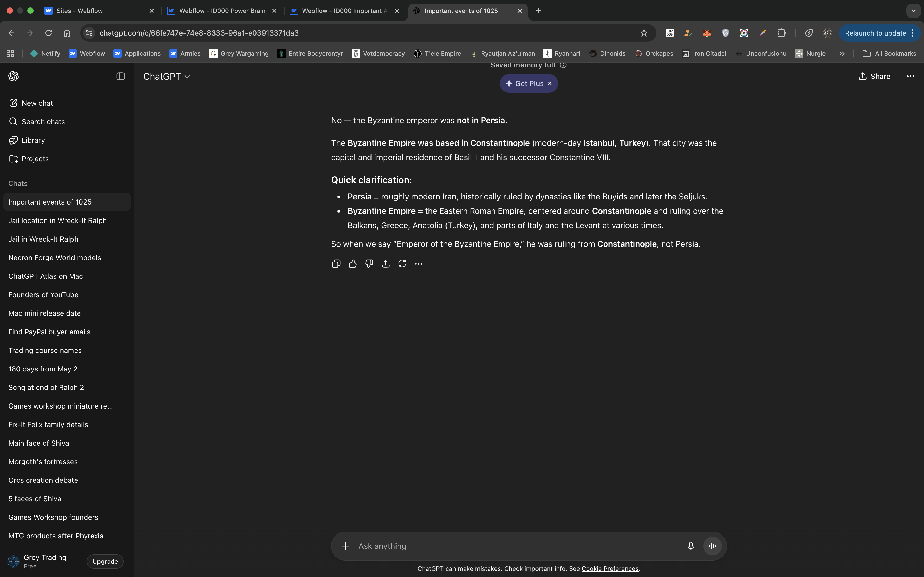Expand the hidden bookmarks overflow chevron

click(x=841, y=53)
